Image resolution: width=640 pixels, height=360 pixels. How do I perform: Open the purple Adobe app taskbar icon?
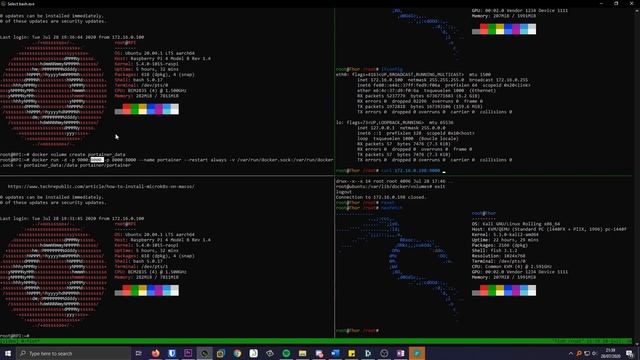coord(188,353)
